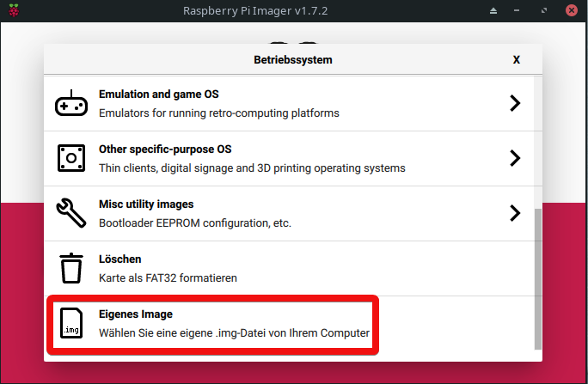Restore the Imager window size button
Screen dimensions: 588x384
[x=544, y=11]
